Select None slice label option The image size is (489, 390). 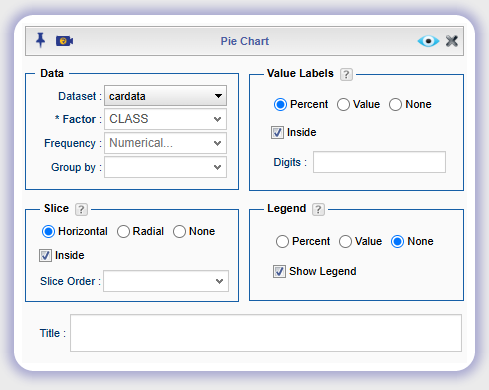pyautogui.click(x=179, y=231)
